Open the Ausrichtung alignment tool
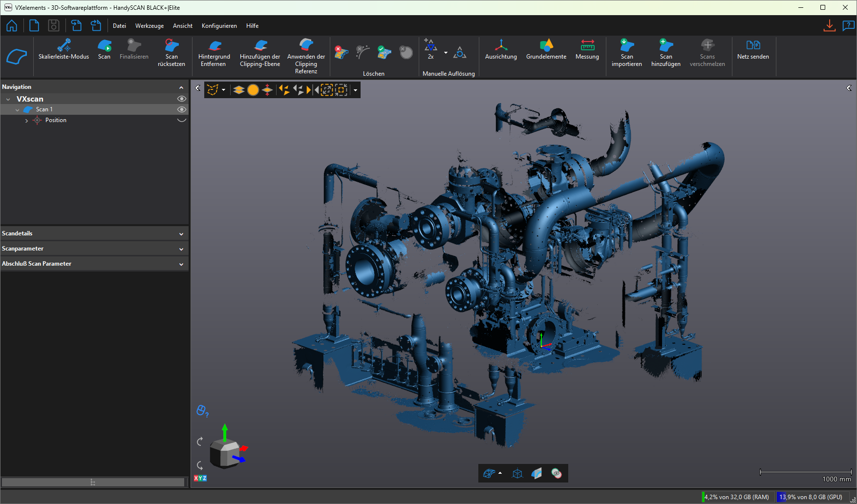The height and width of the screenshot is (504, 857). (501, 46)
